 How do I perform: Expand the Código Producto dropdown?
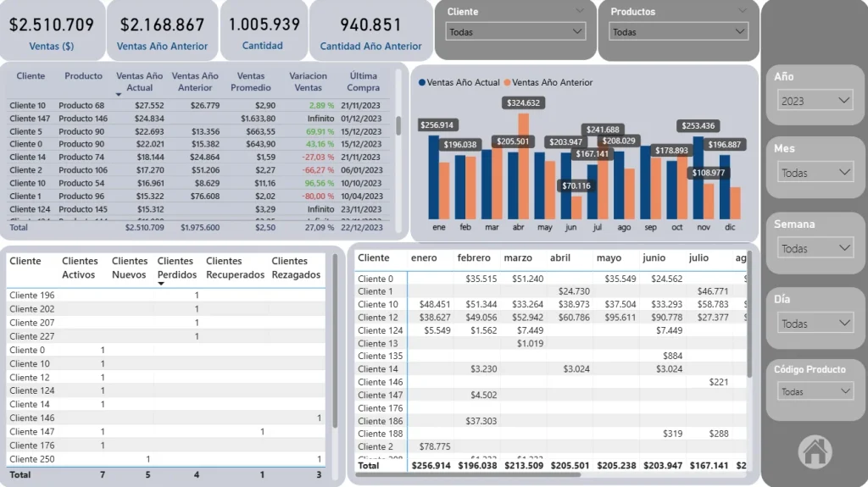pos(815,391)
